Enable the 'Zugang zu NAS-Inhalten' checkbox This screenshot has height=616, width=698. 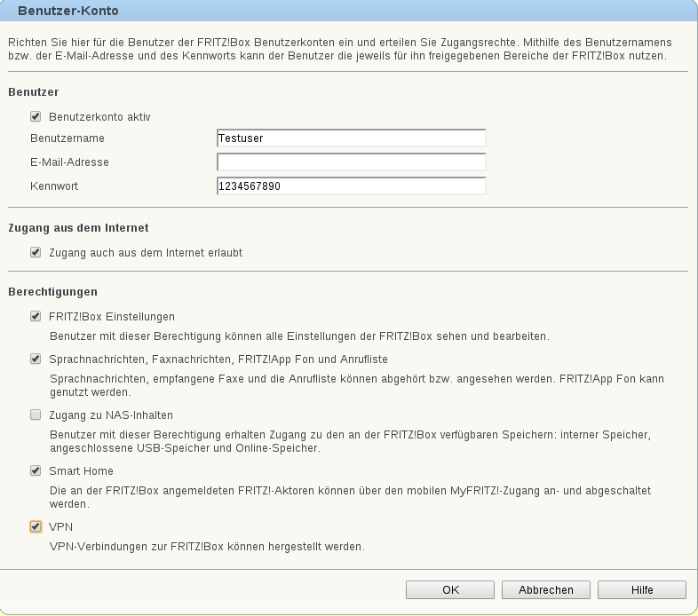click(x=36, y=415)
